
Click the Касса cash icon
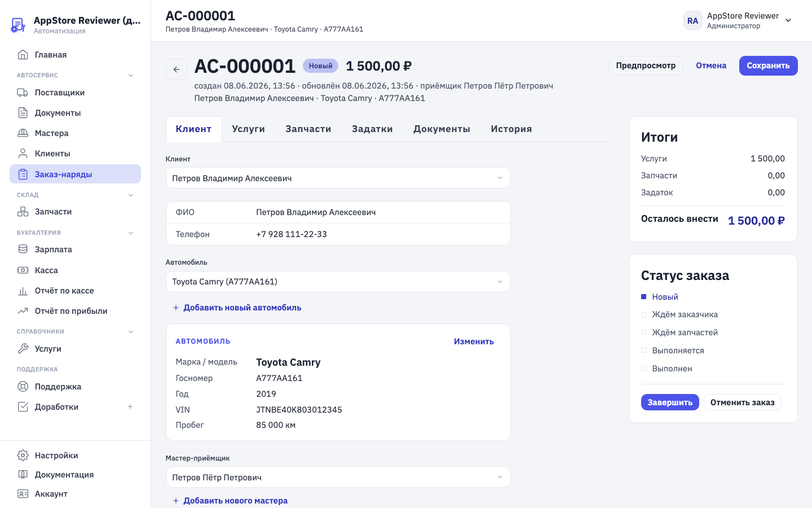click(x=23, y=270)
